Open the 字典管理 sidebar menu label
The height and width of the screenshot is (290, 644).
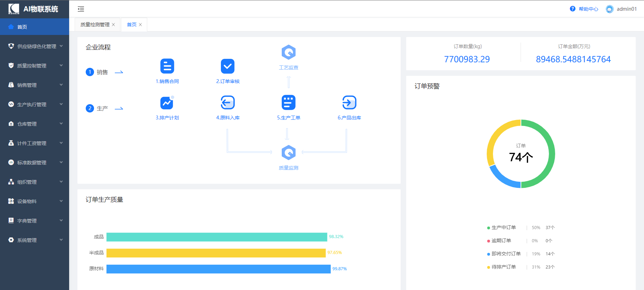pyautogui.click(x=27, y=221)
